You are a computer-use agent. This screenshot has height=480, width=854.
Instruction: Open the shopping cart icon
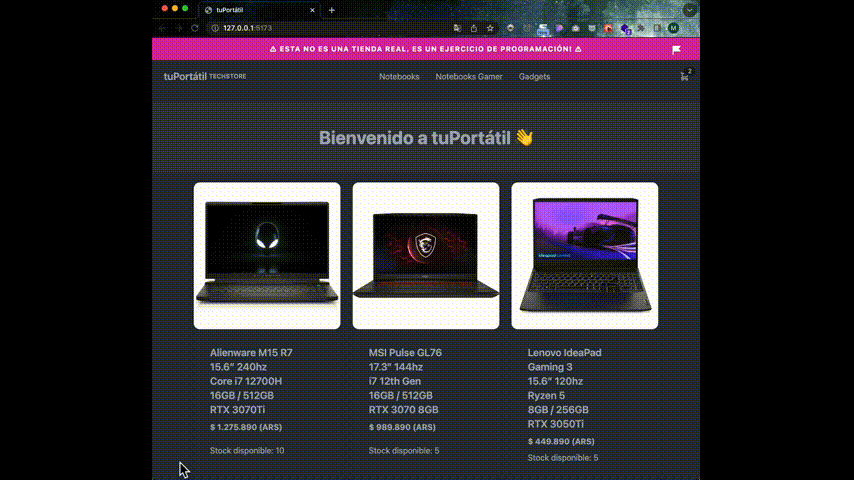click(x=685, y=77)
